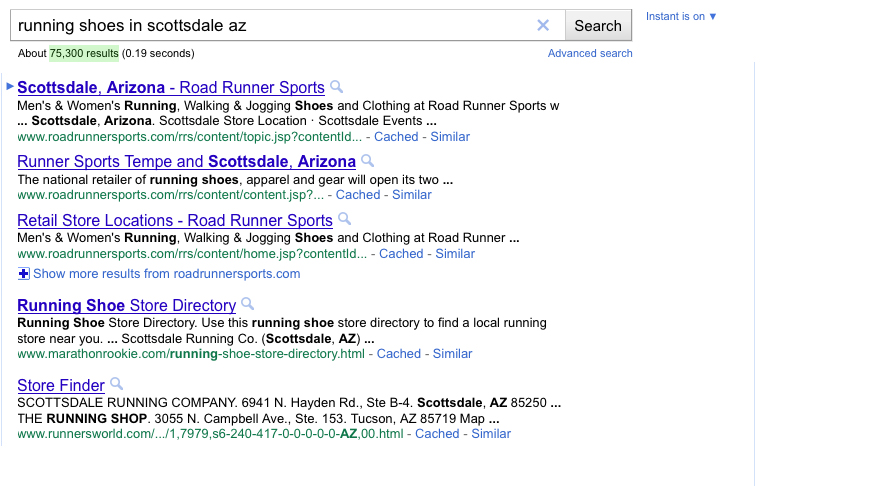The height and width of the screenshot is (486, 885).
Task: Open the Instant is on dropdown
Action: [x=681, y=16]
